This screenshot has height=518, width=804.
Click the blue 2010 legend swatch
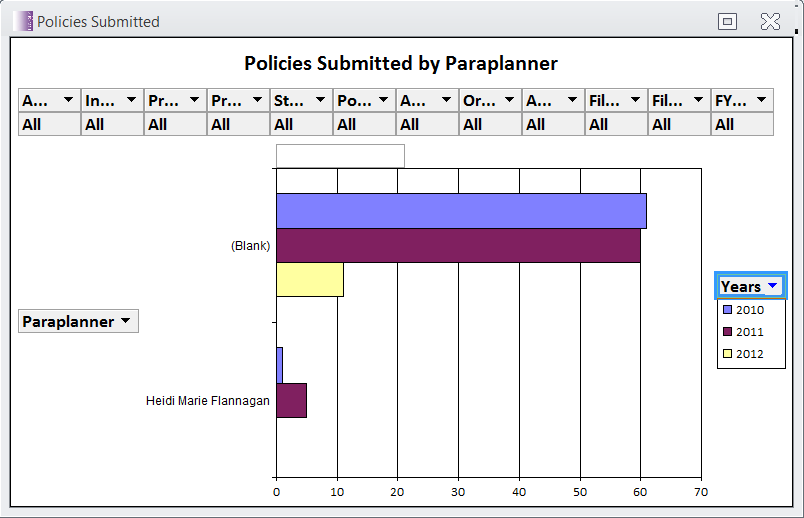(727, 311)
